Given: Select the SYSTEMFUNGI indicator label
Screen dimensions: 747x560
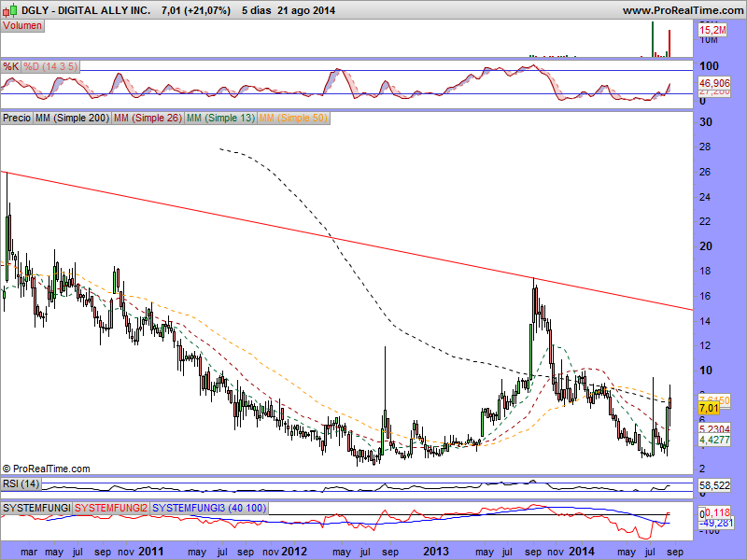Looking at the screenshot, I should [36, 508].
